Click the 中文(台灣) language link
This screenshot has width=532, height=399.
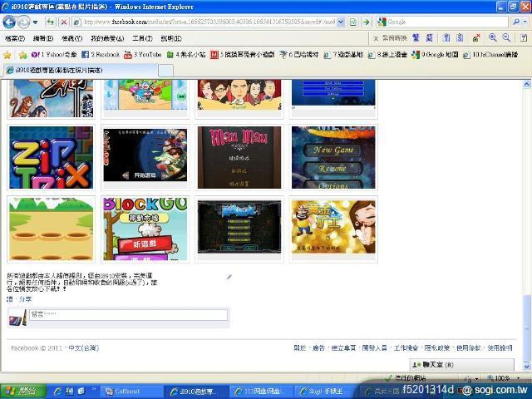(x=84, y=348)
